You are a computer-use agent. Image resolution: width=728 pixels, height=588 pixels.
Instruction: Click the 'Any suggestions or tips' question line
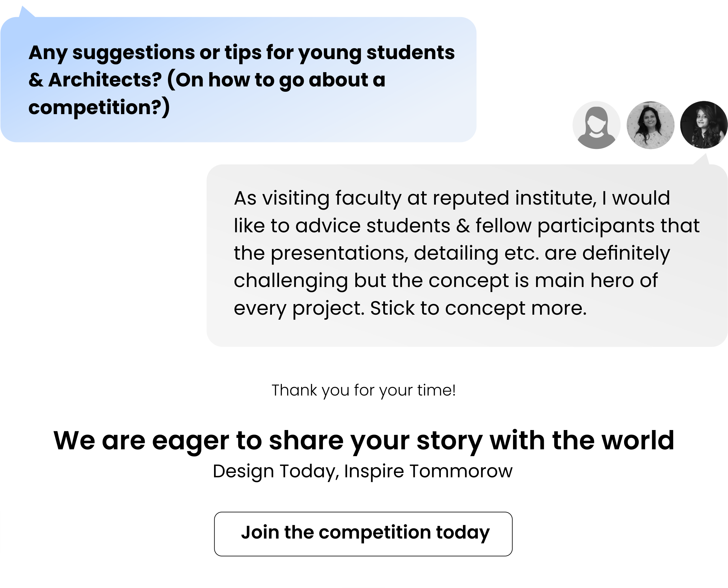click(242, 53)
